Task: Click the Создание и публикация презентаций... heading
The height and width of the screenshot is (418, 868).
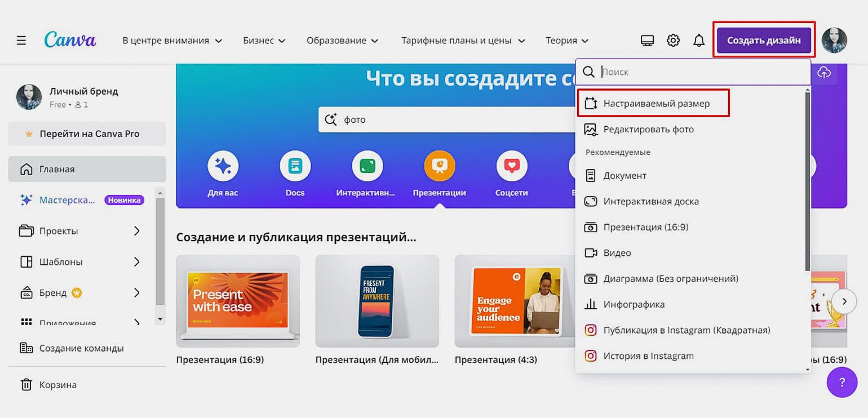Action: point(296,237)
